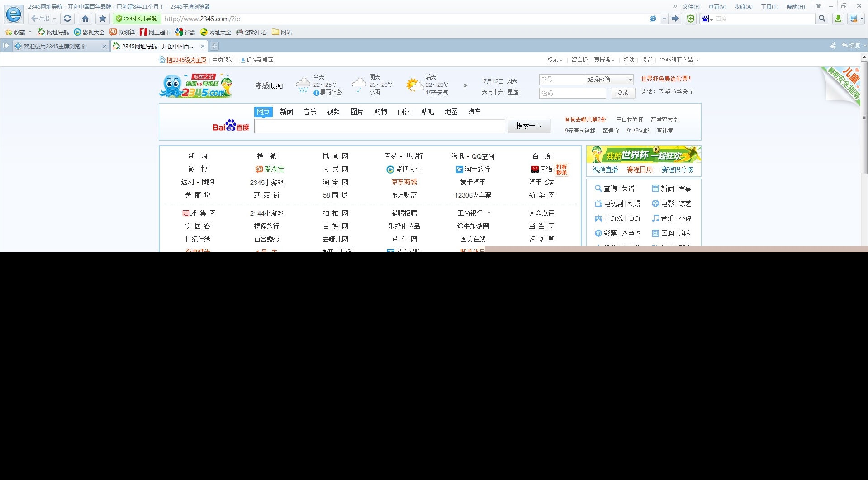Click the screenshot tool icon

click(853, 19)
